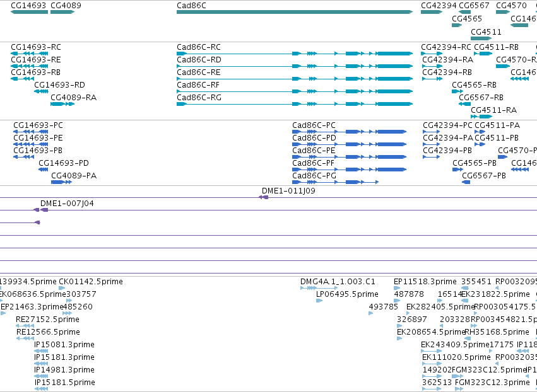The image size is (537, 392).
Task: Select the CG4089 gene arrow bar
Action: 62,12
